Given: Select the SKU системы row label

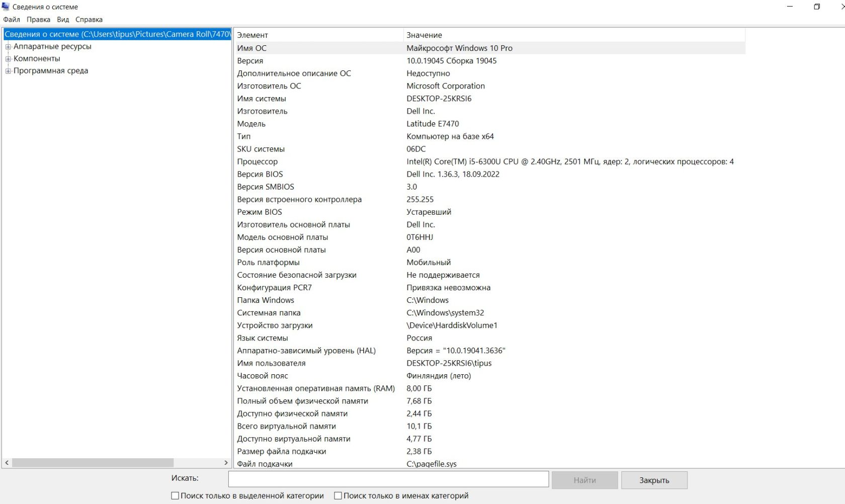Looking at the screenshot, I should point(261,149).
